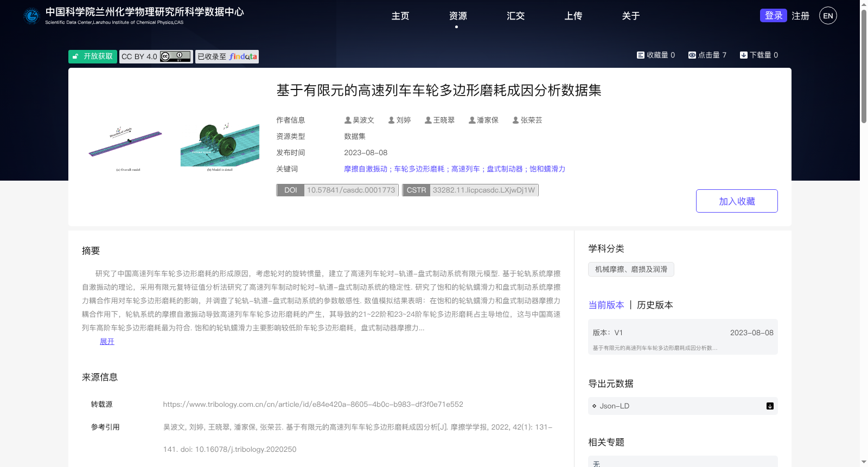Screen dimensions: 868x467
Task: Open the 资源 menu item
Action: (x=458, y=16)
